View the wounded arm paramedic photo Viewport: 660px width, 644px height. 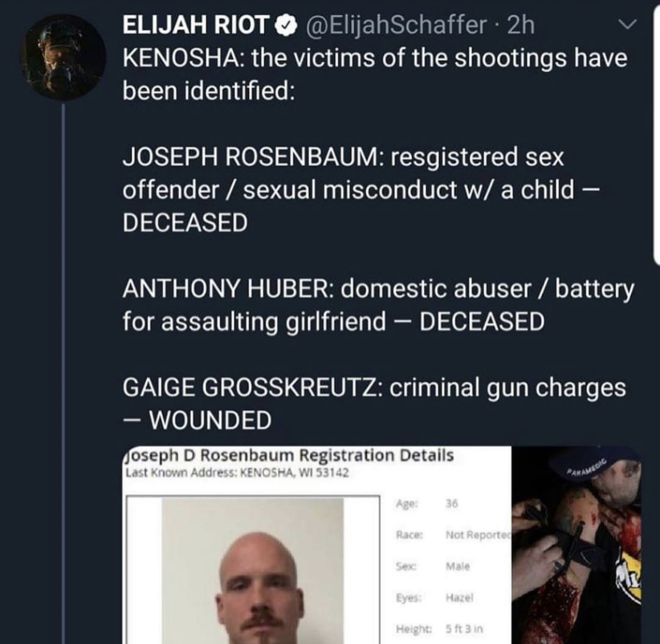[x=577, y=545]
